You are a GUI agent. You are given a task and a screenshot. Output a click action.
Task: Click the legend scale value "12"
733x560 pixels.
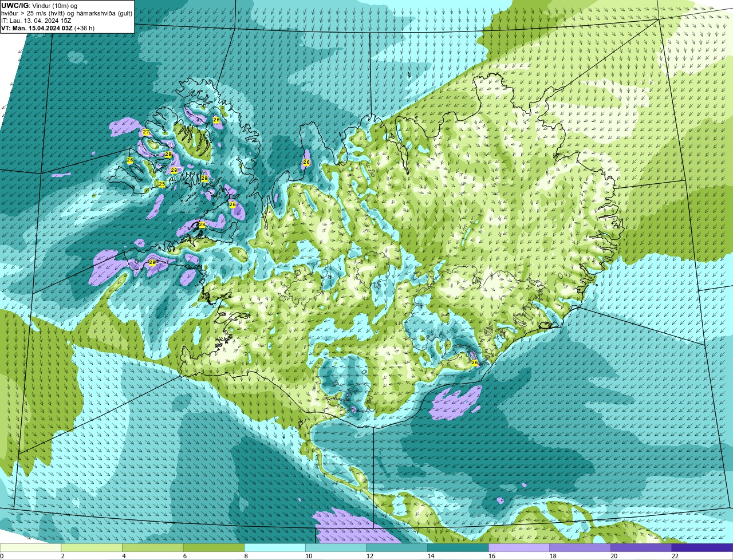point(369,556)
